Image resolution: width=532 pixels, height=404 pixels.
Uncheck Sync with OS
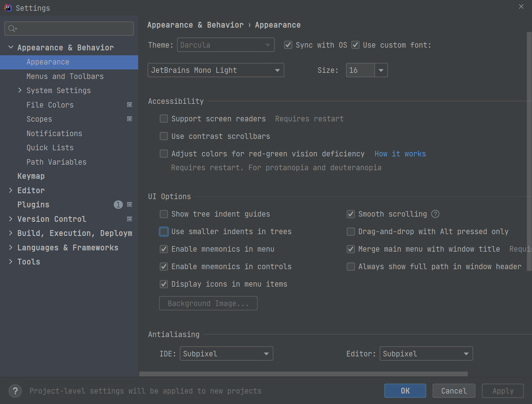coord(288,45)
